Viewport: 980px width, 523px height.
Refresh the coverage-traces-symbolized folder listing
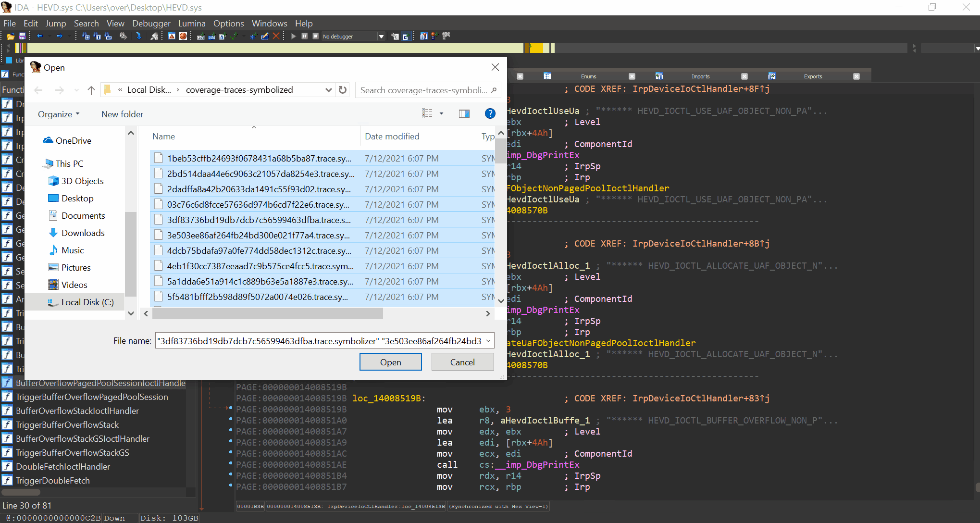pos(343,90)
